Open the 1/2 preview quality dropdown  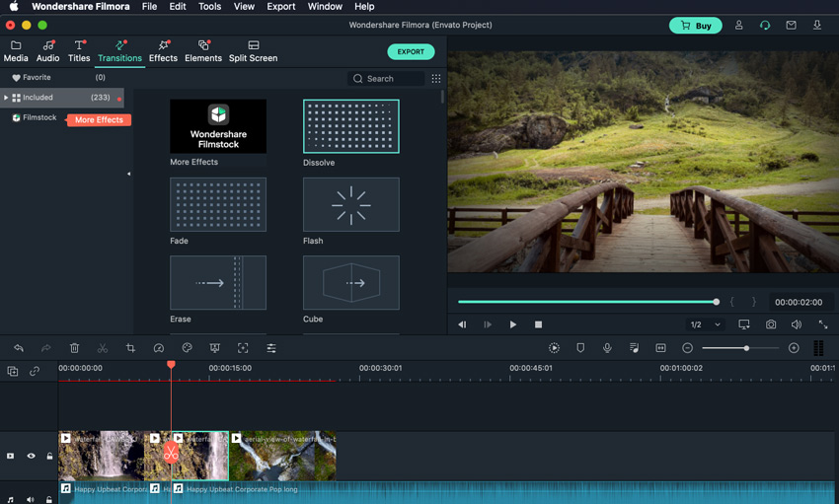pyautogui.click(x=705, y=324)
